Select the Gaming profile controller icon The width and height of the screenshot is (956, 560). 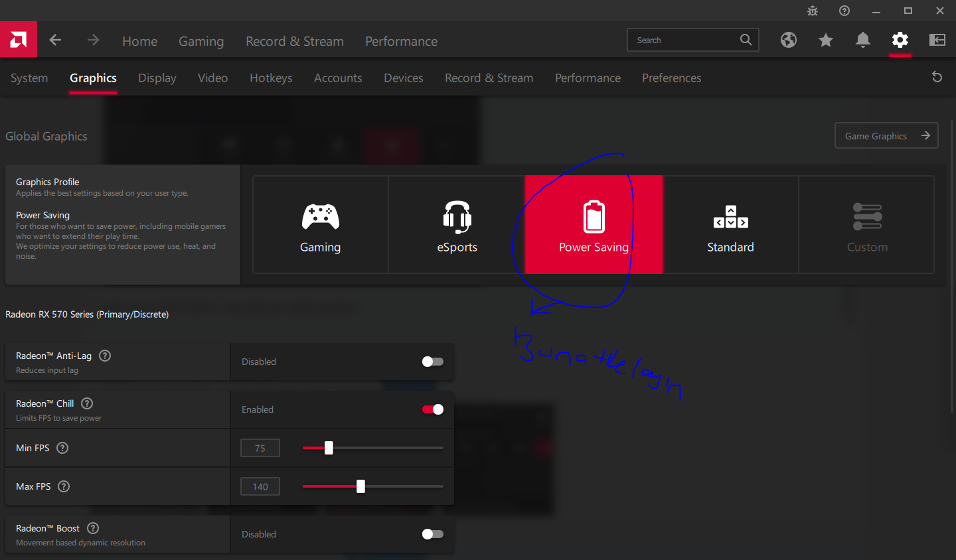point(321,216)
